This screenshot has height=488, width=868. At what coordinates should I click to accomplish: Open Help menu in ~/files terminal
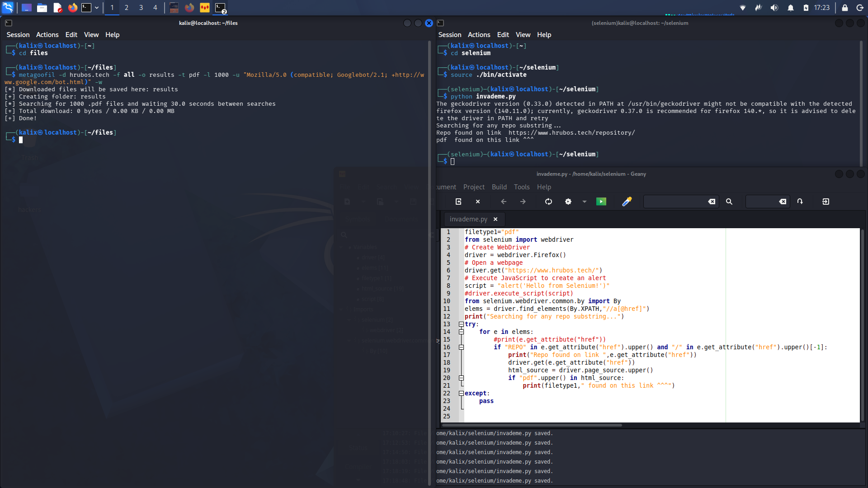point(113,35)
